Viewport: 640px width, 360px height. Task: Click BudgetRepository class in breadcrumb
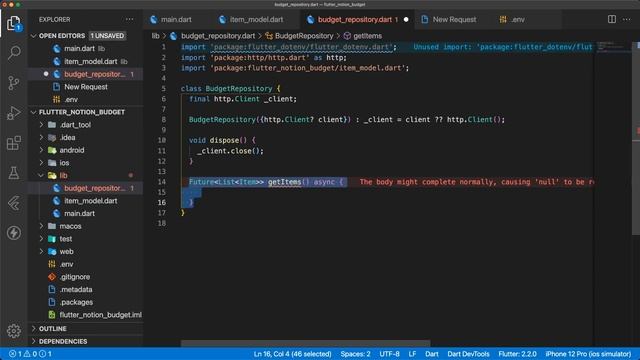pyautogui.click(x=300, y=36)
